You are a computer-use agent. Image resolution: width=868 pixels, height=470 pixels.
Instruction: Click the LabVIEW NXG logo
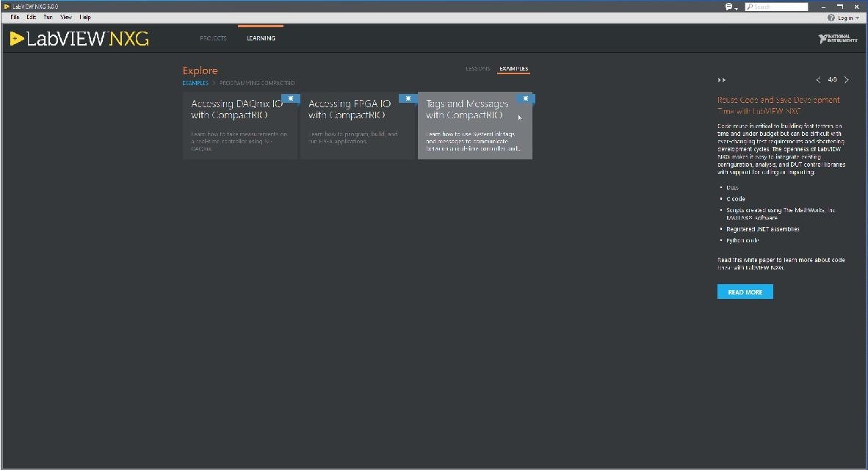point(79,39)
